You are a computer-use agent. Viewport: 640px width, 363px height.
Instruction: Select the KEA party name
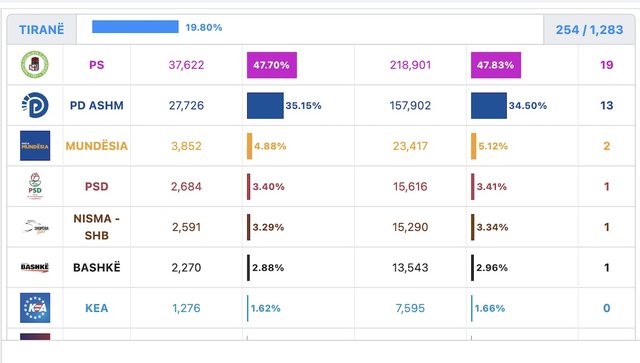(x=97, y=308)
